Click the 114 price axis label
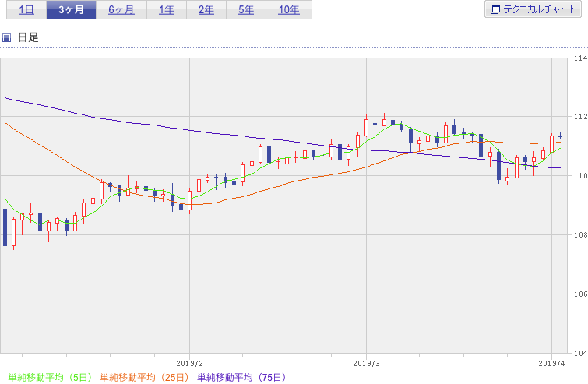Image resolution: width=588 pixels, height=384 pixels. (581, 58)
